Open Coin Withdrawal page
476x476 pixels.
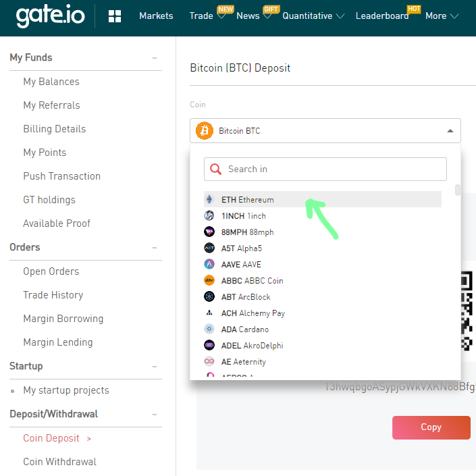[60, 462]
